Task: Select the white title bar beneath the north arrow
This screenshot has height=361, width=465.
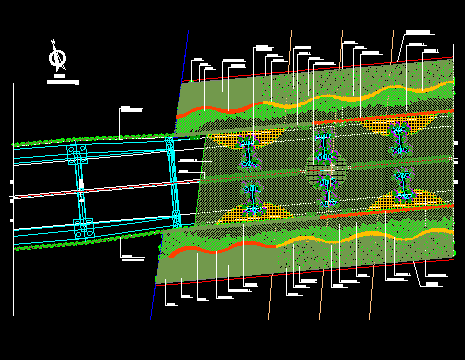Action: [x=63, y=82]
